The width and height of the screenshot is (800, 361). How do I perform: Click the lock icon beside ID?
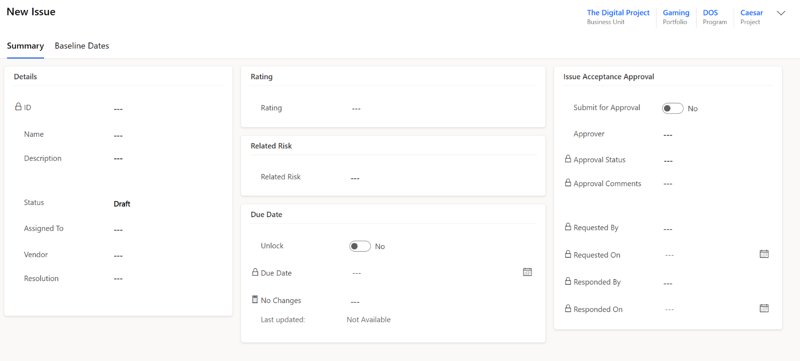click(18, 107)
